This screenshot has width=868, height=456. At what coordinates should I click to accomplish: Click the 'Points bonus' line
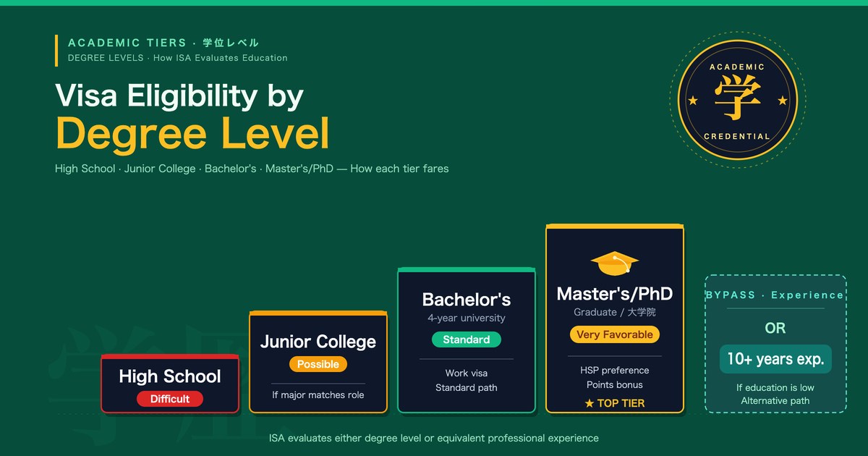[x=615, y=384]
